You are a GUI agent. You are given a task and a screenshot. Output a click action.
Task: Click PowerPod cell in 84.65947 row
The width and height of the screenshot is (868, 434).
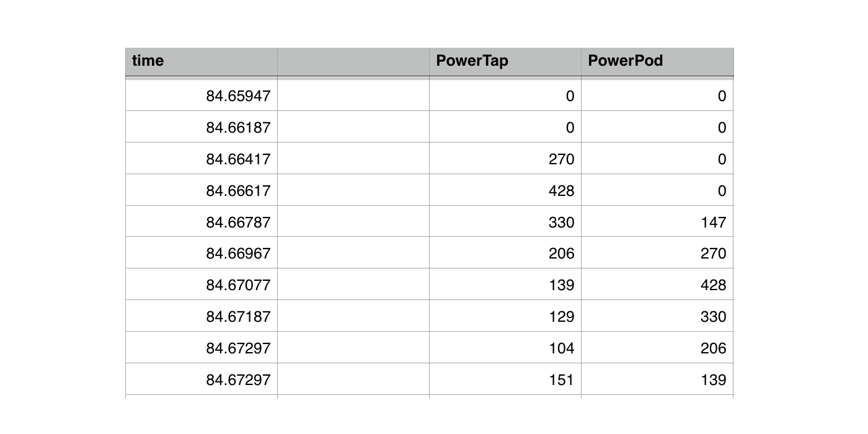click(657, 96)
